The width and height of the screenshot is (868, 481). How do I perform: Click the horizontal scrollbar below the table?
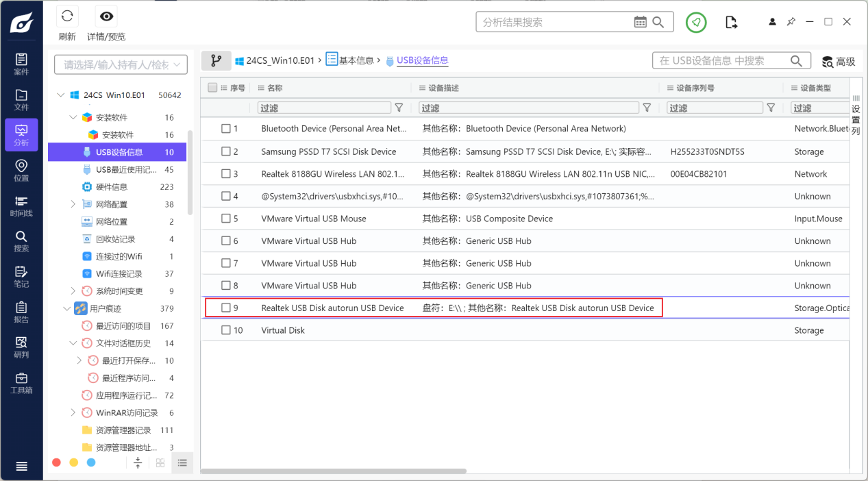click(333, 471)
